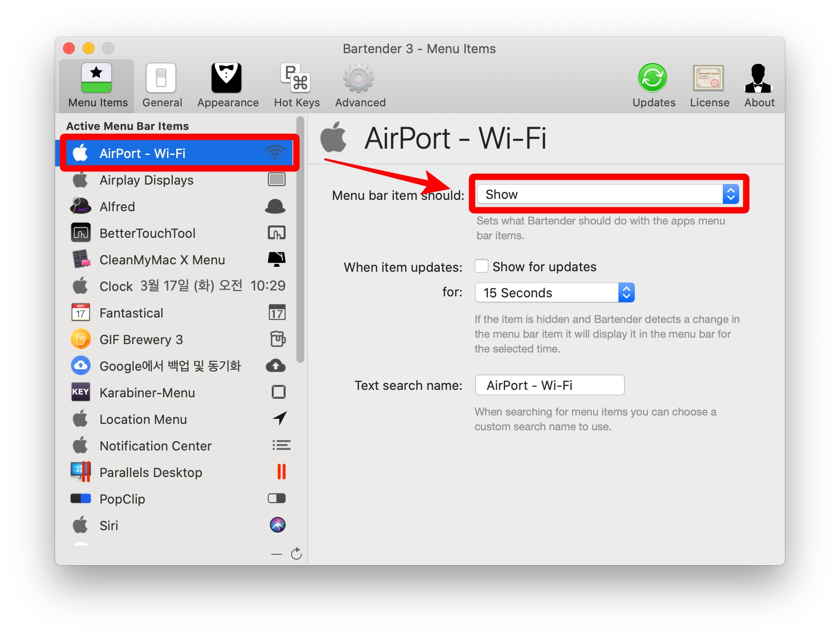
Task: Click CleanMyMac monitor menu icon
Action: tap(277, 259)
